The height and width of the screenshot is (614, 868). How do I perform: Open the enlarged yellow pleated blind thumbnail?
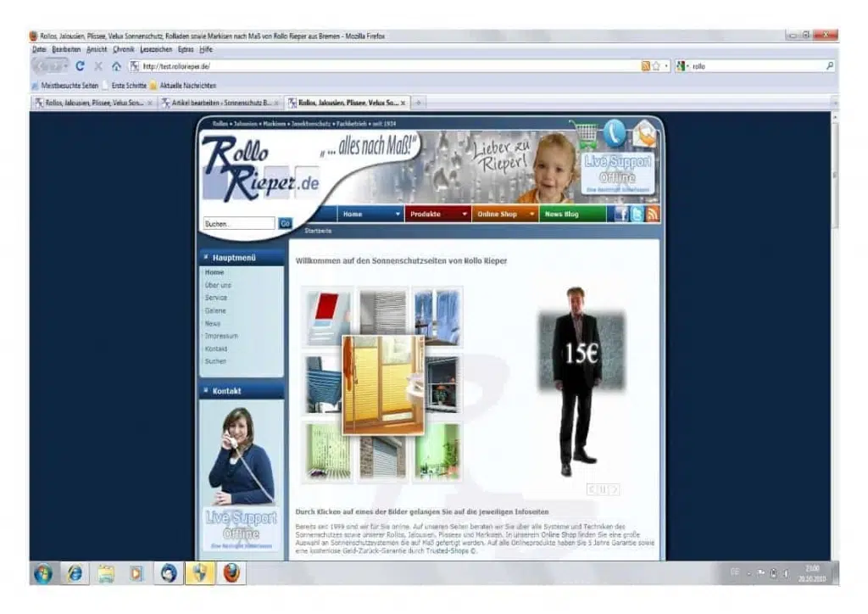pyautogui.click(x=384, y=385)
